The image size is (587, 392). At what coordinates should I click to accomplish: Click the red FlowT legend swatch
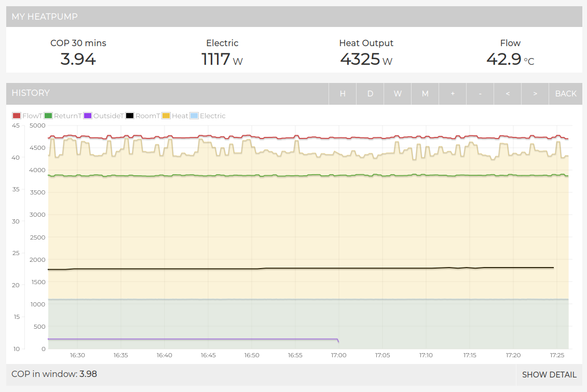point(17,116)
